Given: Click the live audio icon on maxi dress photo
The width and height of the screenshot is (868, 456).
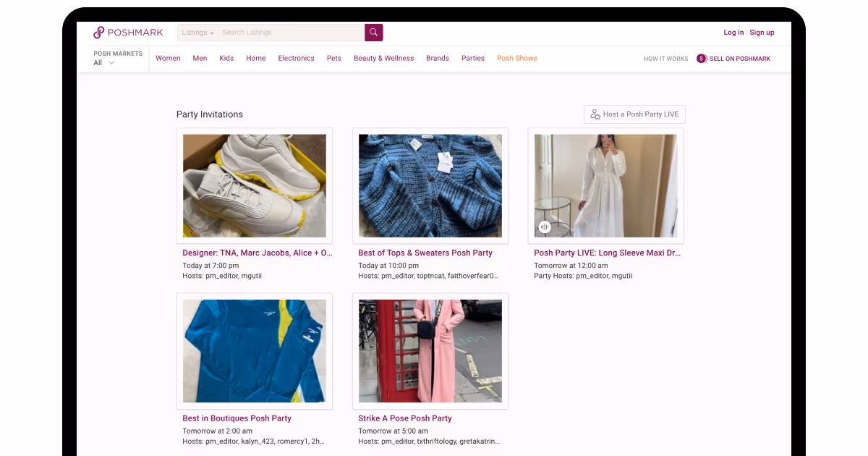Looking at the screenshot, I should [545, 227].
